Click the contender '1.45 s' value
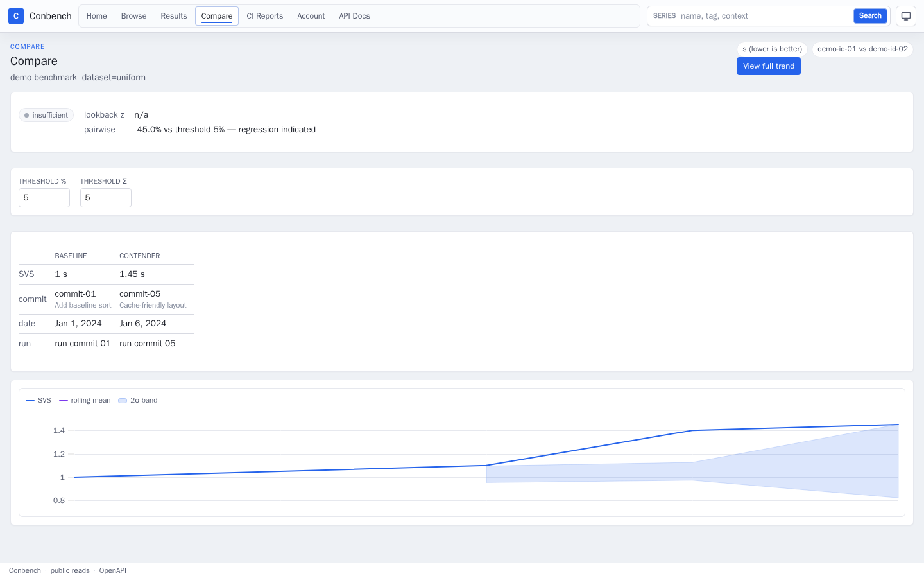 point(132,274)
